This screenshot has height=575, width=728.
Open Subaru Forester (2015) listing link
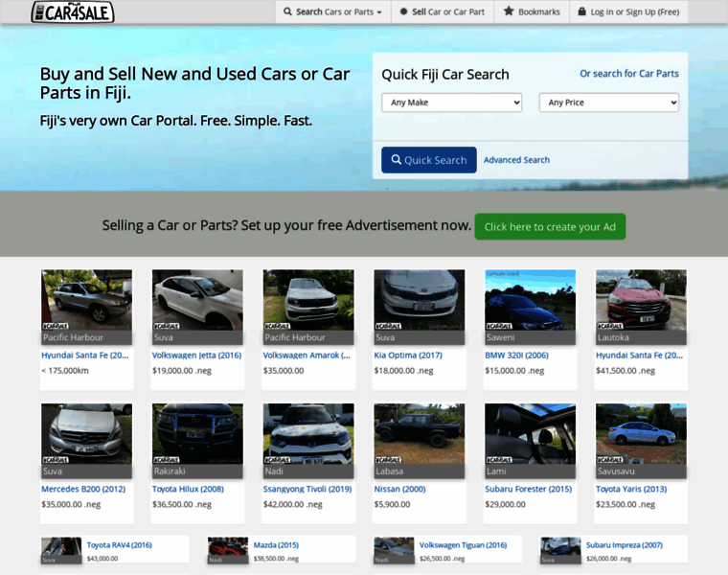(x=529, y=489)
